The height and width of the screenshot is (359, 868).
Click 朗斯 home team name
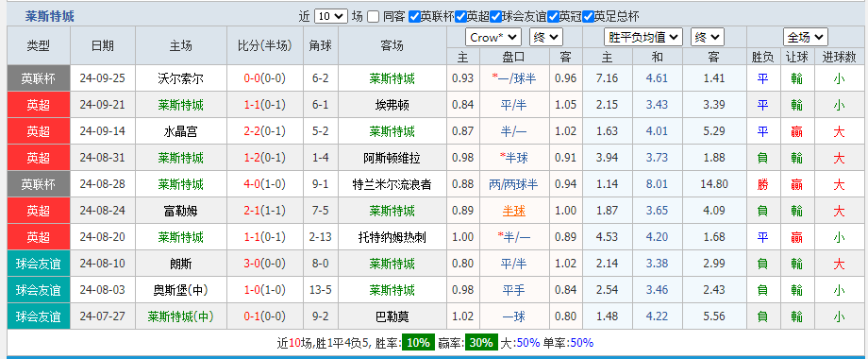click(x=180, y=265)
